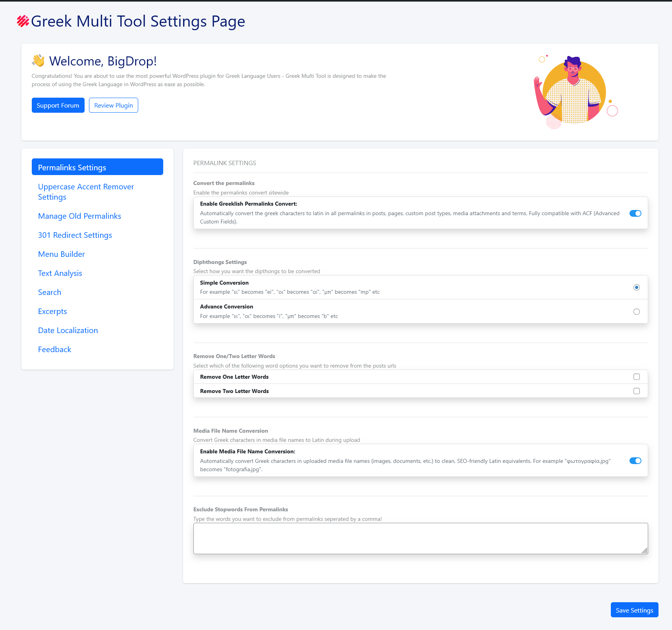The width and height of the screenshot is (672, 630).
Task: Click the Exclude Stopwords text area
Action: pos(420,538)
